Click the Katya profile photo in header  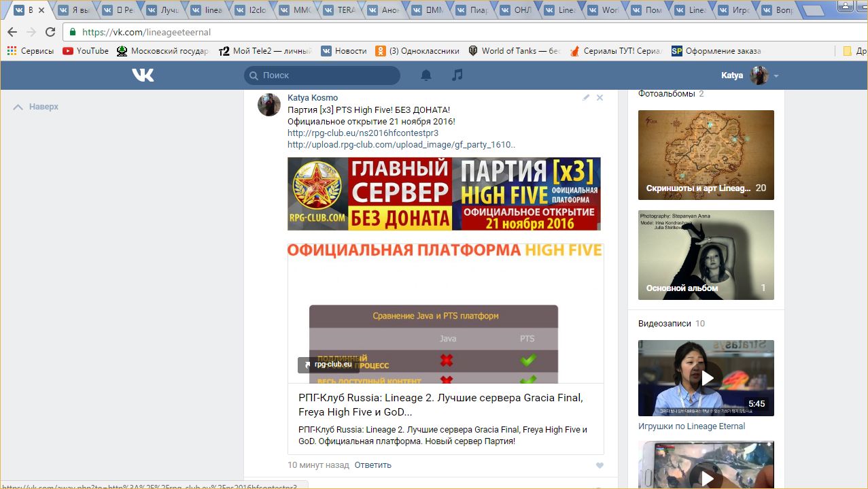click(759, 75)
